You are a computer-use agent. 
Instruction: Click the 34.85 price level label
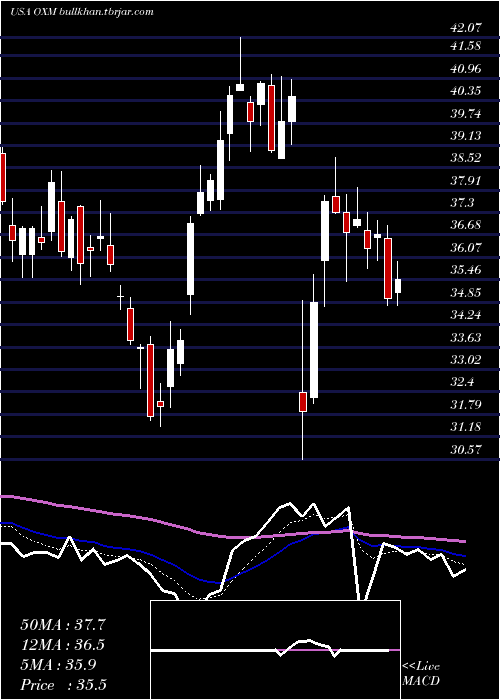(x=466, y=292)
